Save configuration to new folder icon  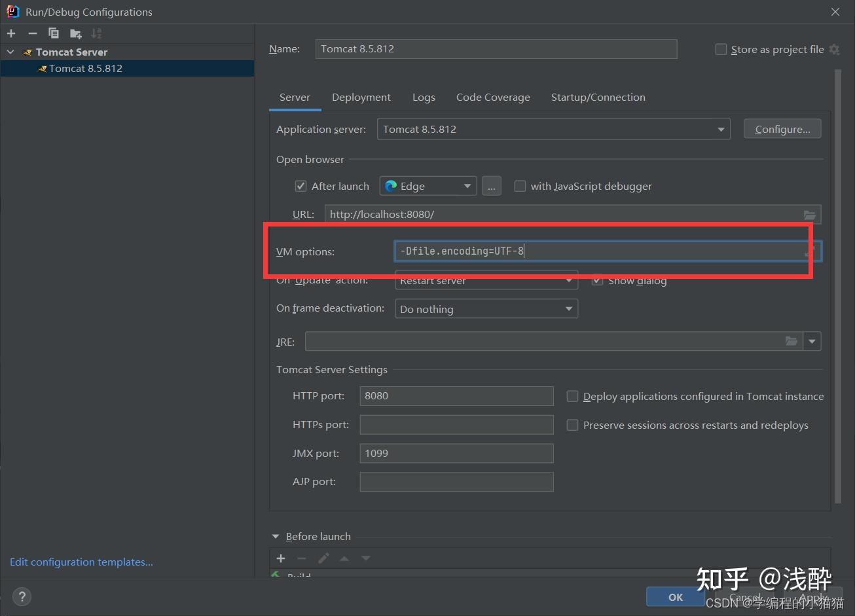(75, 33)
